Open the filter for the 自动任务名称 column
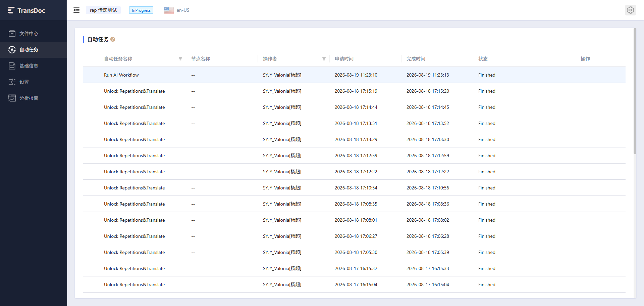 pyautogui.click(x=180, y=59)
